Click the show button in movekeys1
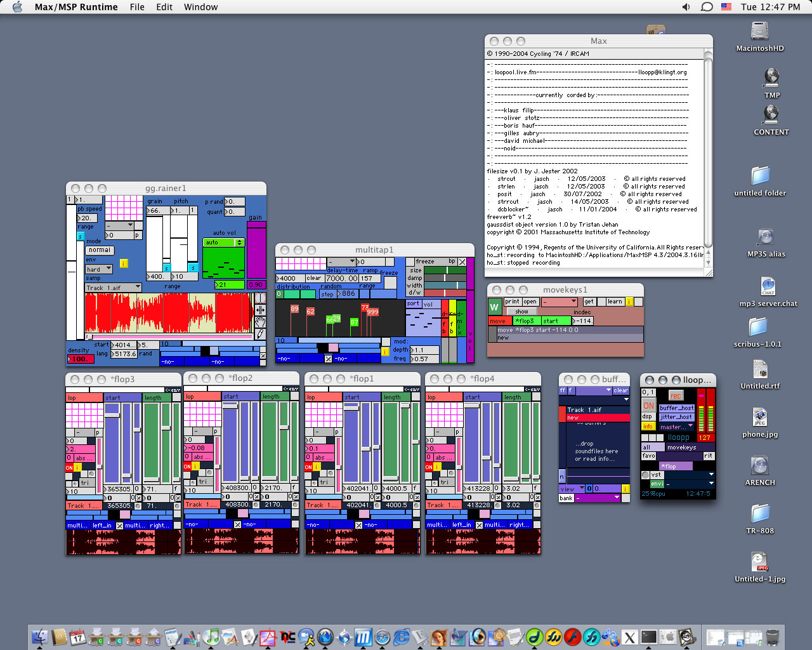This screenshot has height=650, width=812. coord(521,311)
